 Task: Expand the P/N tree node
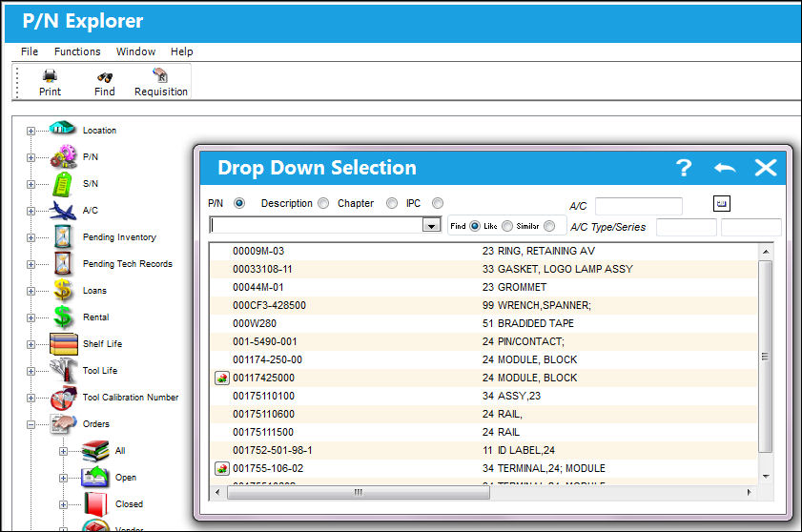pos(31,157)
